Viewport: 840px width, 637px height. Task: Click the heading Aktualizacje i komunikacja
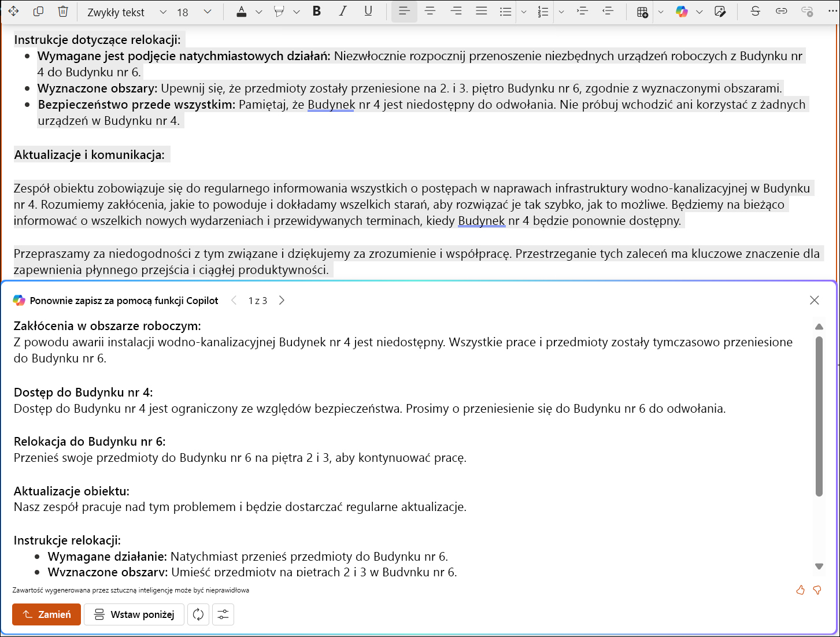click(x=89, y=154)
